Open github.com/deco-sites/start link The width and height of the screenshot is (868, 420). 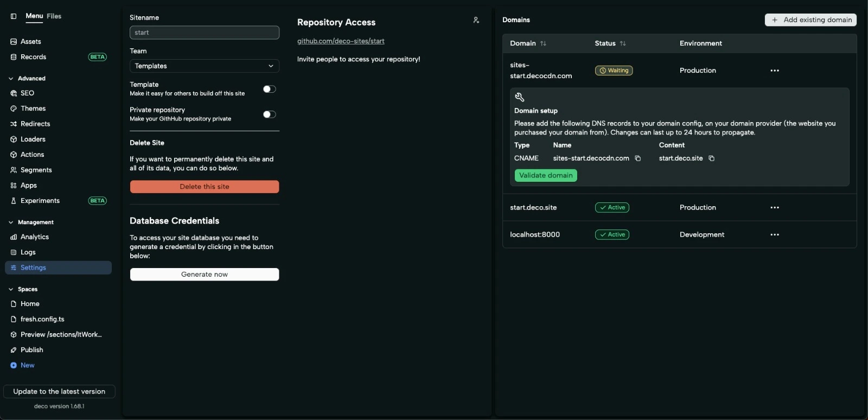(341, 41)
